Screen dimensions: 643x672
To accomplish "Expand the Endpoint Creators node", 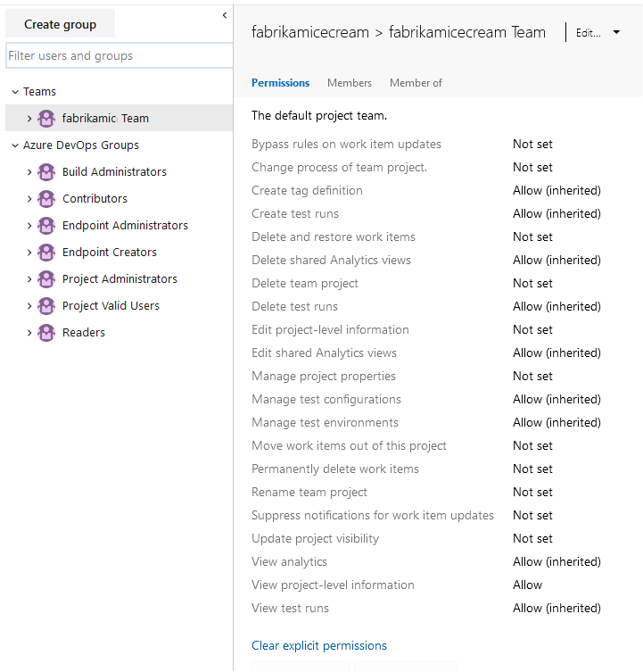I will [x=29, y=253].
